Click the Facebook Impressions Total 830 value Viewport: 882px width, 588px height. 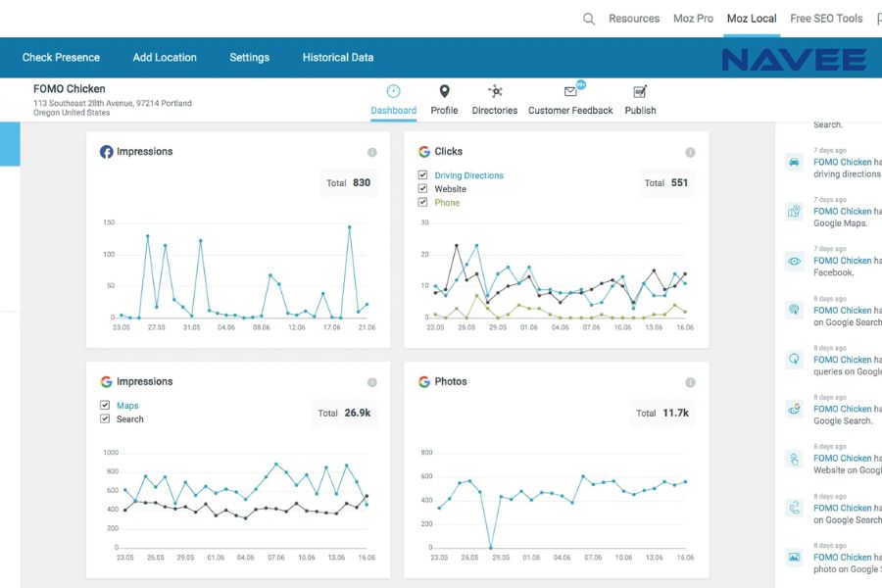(362, 183)
